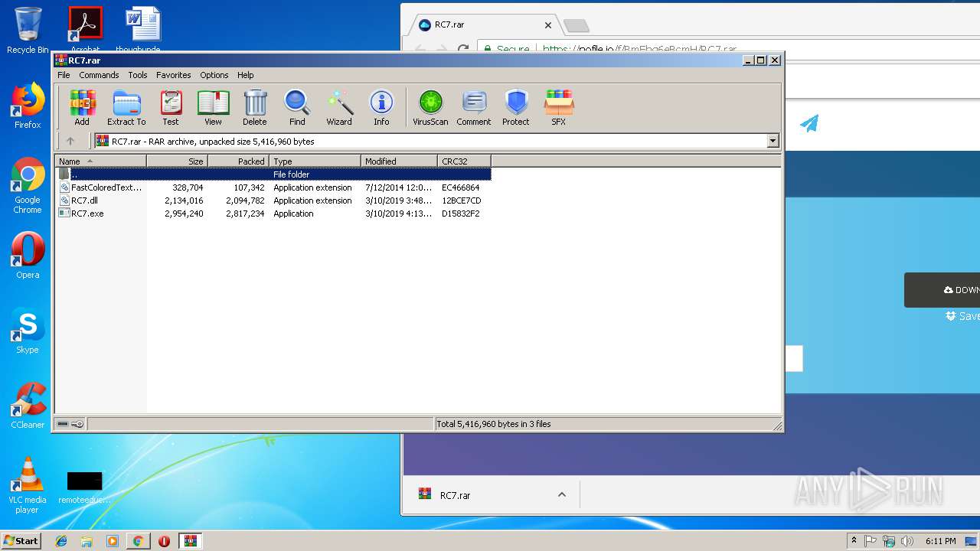Open the VLC media player shortcut
Image resolution: width=980 pixels, height=551 pixels.
point(28,485)
